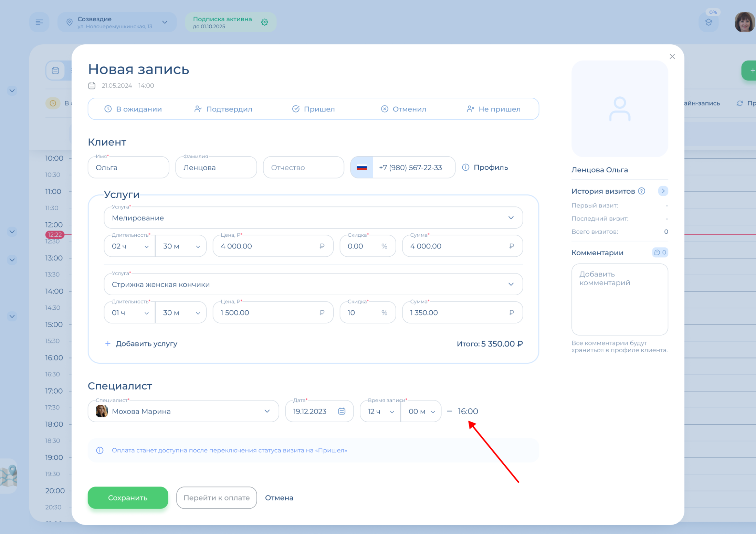This screenshot has width=756, height=534.
Task: Click the comments counter icon
Action: pos(660,253)
